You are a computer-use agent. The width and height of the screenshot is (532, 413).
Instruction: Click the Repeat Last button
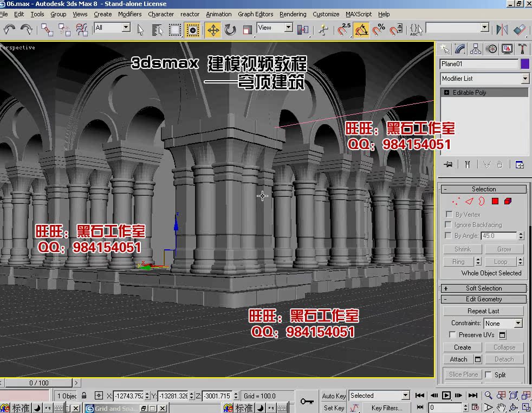(x=483, y=311)
